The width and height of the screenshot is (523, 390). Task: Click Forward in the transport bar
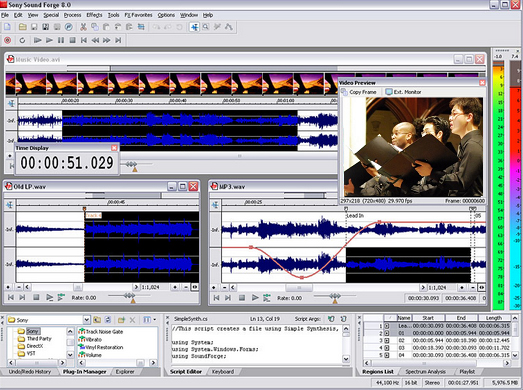[x=106, y=40]
